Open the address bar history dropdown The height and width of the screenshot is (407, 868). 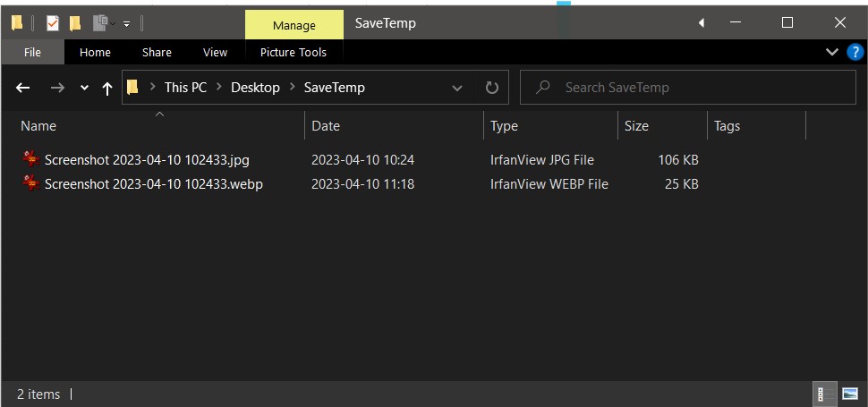(x=457, y=88)
